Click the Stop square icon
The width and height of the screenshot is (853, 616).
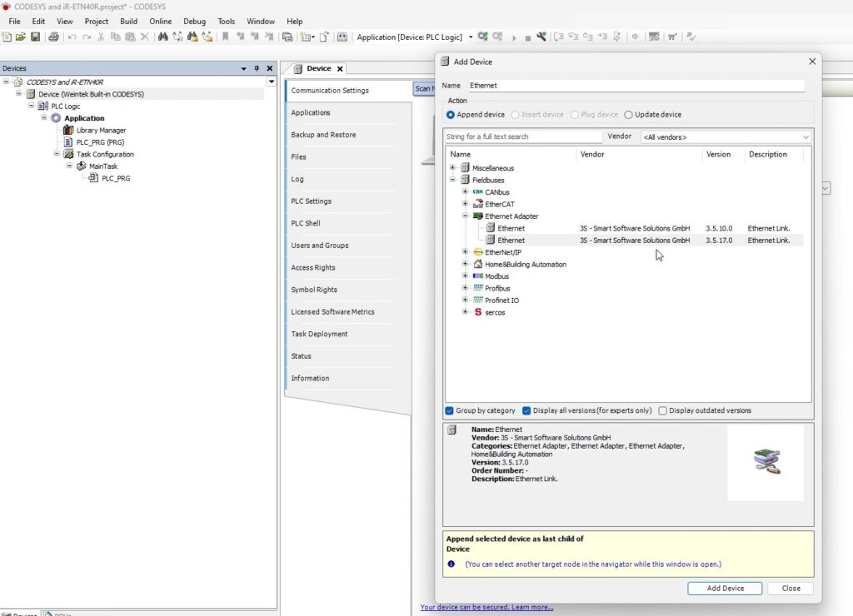point(527,37)
